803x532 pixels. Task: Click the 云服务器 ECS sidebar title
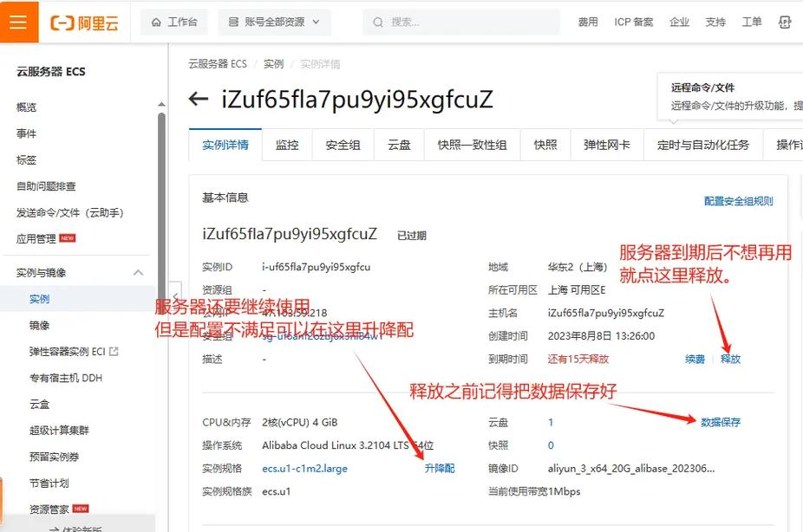coord(50,72)
